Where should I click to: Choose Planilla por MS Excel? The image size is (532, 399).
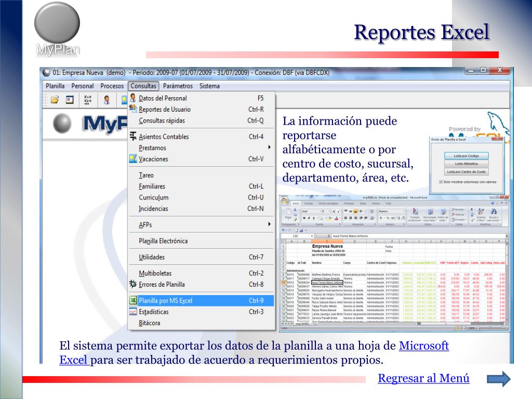[x=201, y=301]
